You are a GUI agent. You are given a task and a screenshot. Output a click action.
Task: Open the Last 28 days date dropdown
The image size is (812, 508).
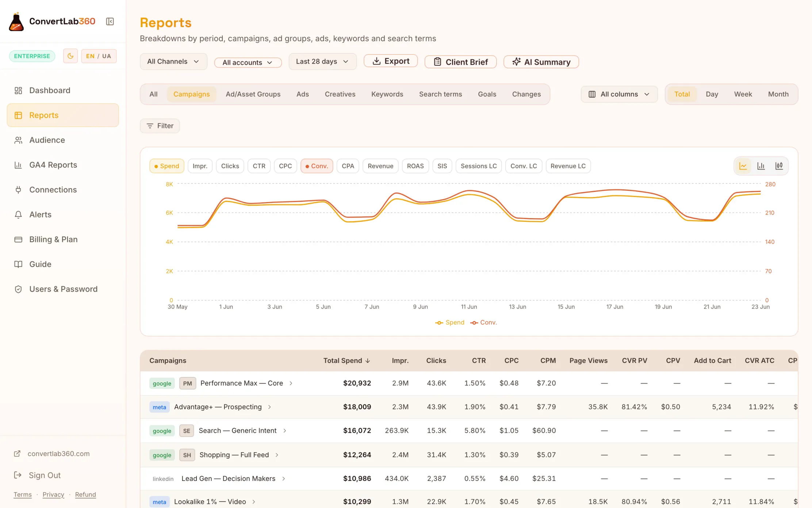(x=322, y=61)
